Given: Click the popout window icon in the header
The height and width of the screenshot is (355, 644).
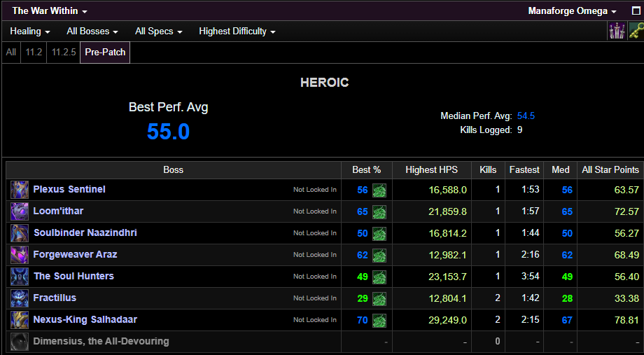Looking at the screenshot, I should coord(636,11).
